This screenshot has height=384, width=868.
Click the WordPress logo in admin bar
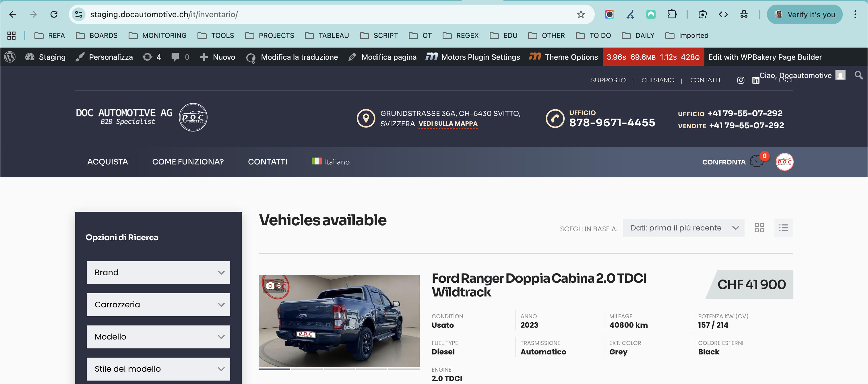click(x=10, y=57)
